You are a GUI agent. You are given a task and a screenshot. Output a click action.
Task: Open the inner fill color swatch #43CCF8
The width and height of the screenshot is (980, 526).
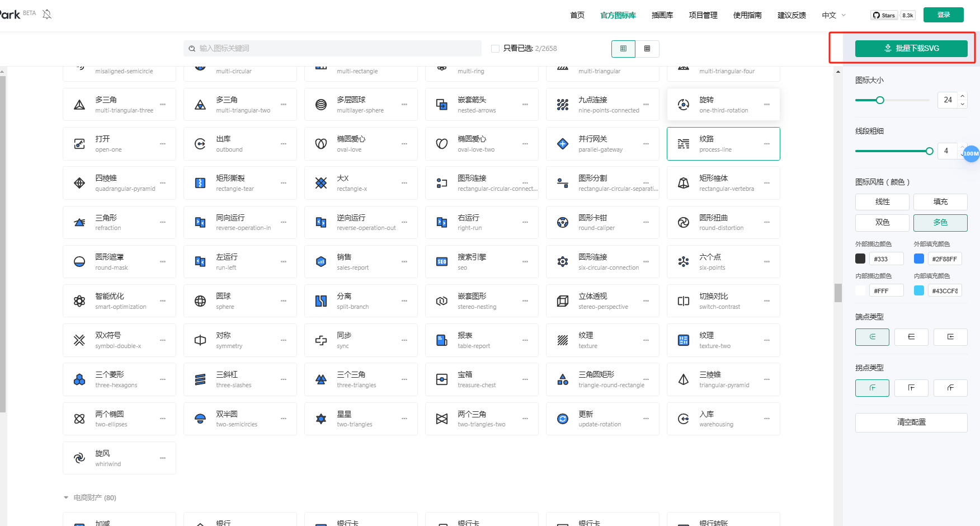(x=919, y=290)
